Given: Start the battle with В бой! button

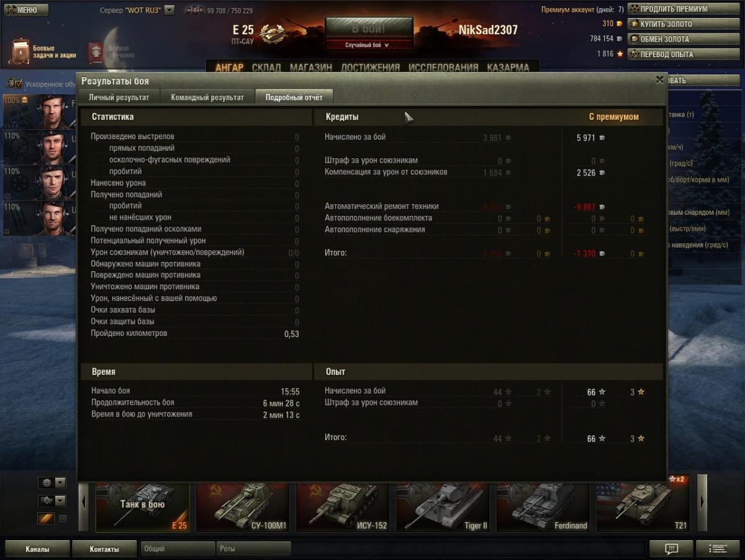Looking at the screenshot, I should point(369,29).
